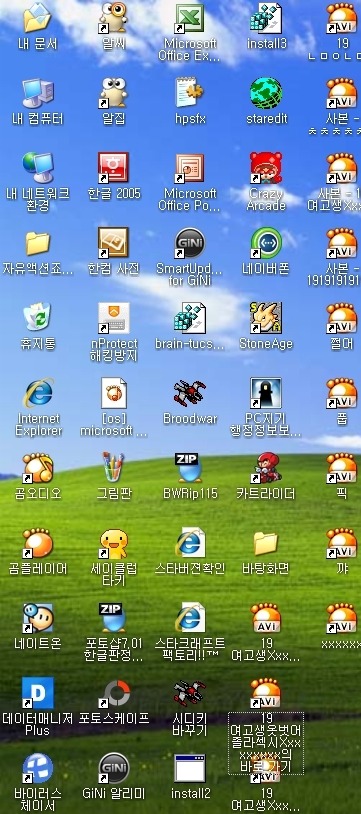Open the 내 문서 folder icon
This screenshot has width=361, height=814.
(37, 18)
